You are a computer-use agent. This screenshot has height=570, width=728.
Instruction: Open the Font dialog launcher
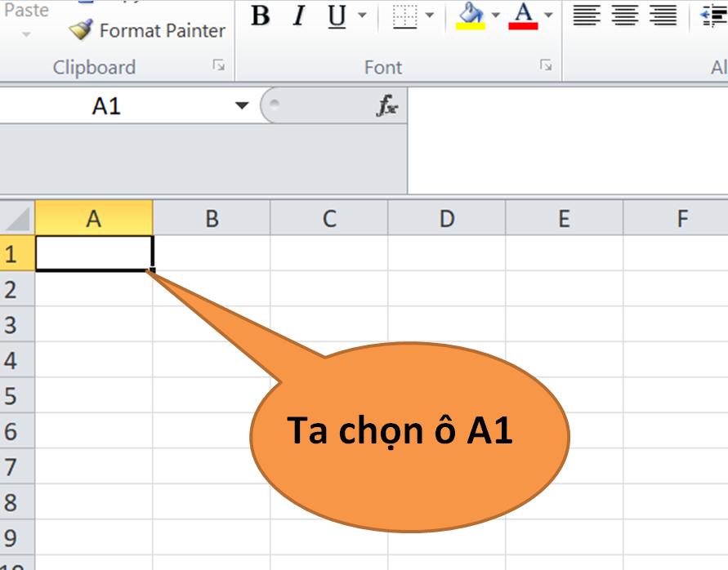tap(547, 65)
